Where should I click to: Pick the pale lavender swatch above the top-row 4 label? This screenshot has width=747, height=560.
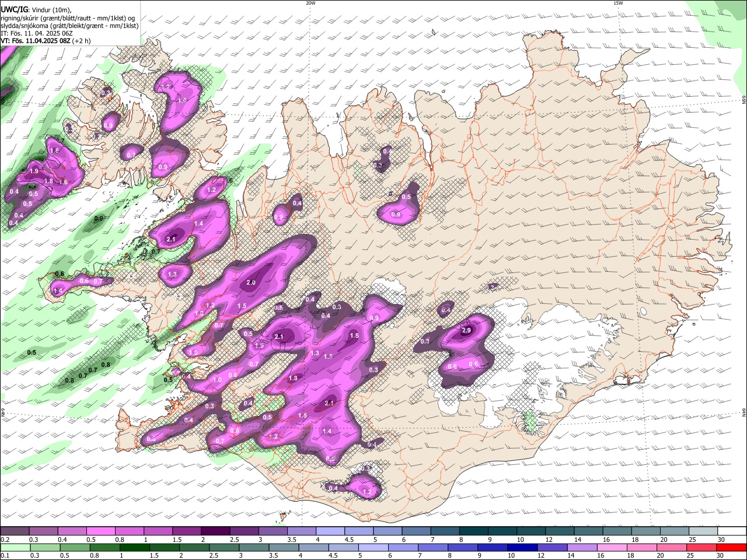tap(330, 531)
